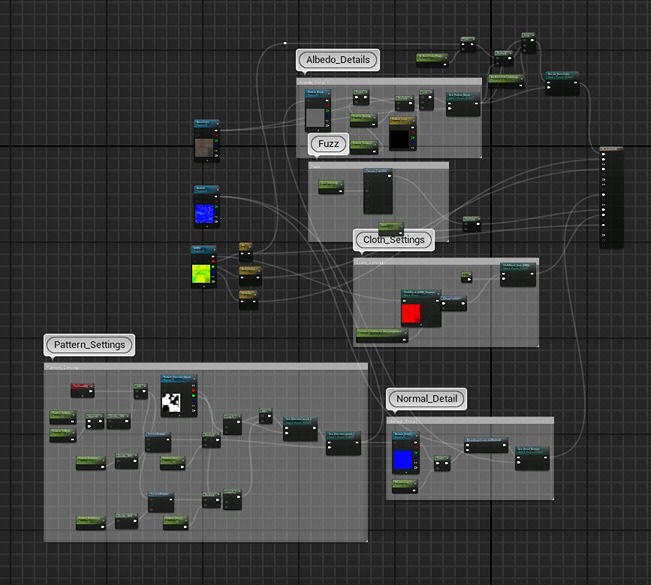Click the green channel pin on the solid blue node

(x=416, y=453)
